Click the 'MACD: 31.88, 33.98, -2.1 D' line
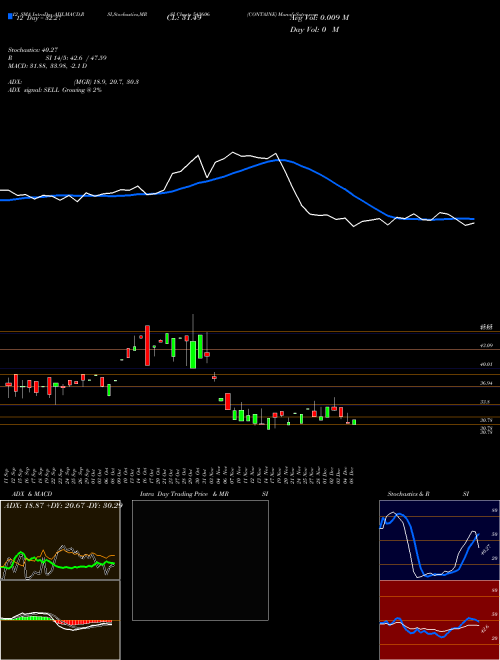Image resolution: width=500 pixels, height=660 pixels. click(x=48, y=66)
